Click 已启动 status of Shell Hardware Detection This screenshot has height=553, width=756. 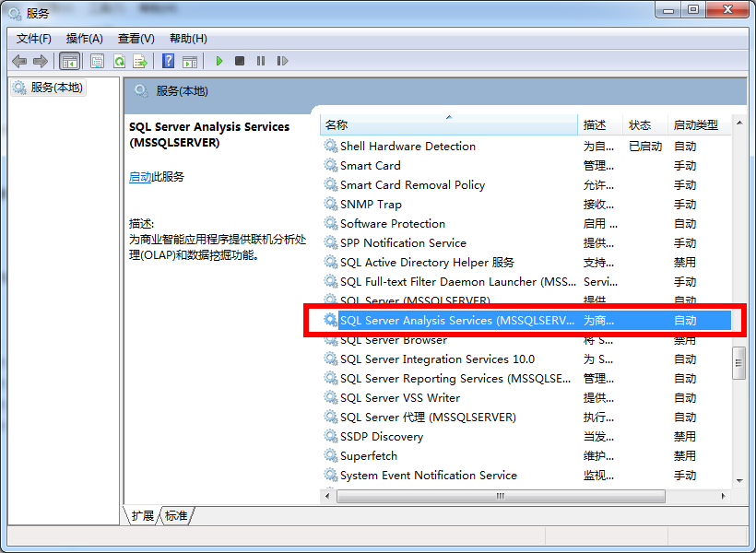tap(645, 147)
